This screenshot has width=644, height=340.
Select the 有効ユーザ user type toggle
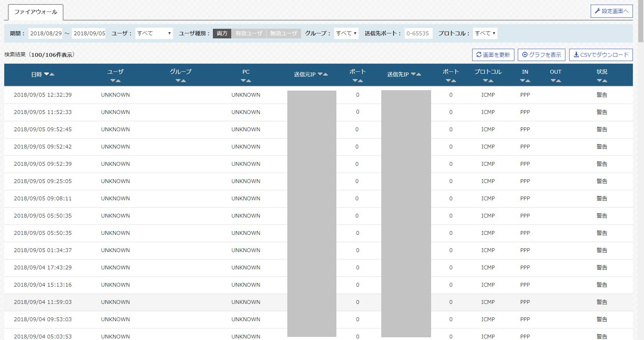point(249,33)
